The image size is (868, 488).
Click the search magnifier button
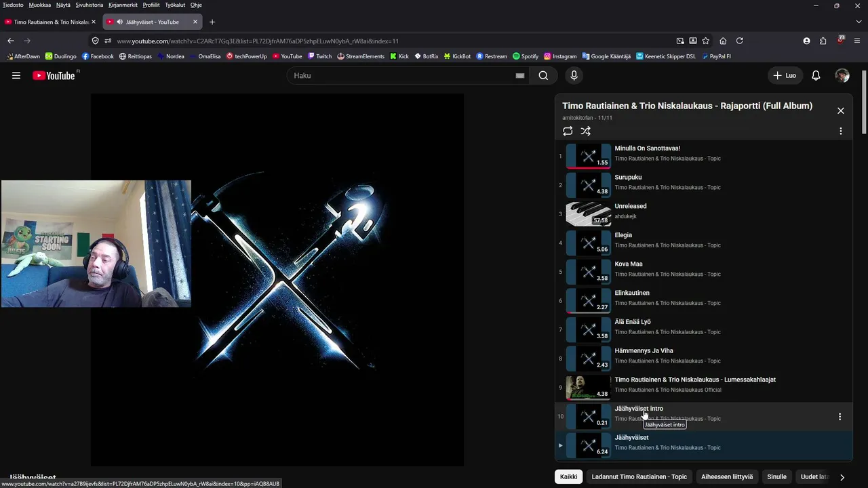(543, 75)
